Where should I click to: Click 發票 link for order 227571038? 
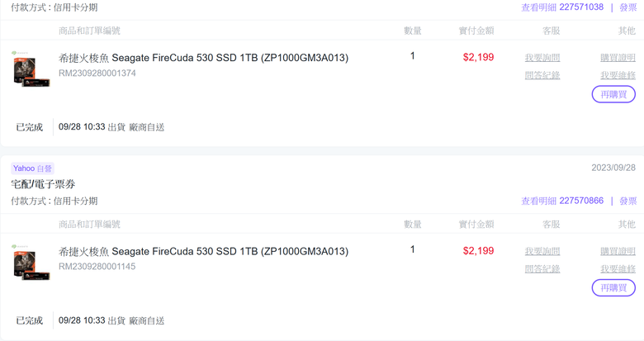tap(628, 7)
